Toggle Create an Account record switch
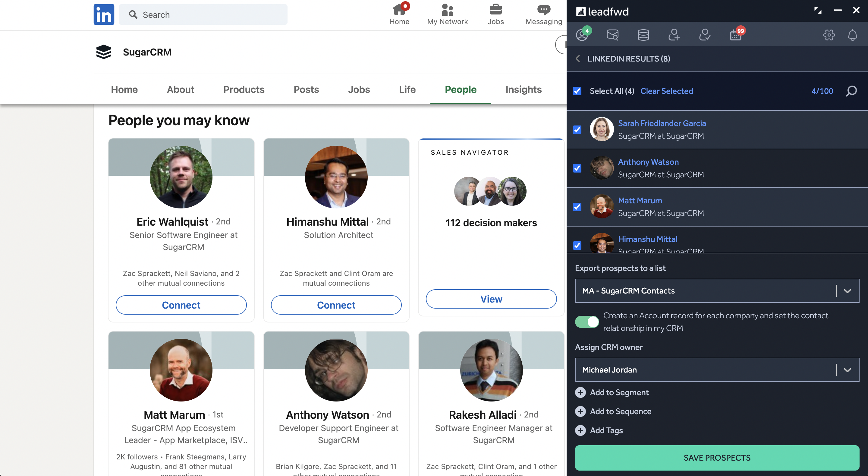This screenshot has height=476, width=868. point(587,322)
